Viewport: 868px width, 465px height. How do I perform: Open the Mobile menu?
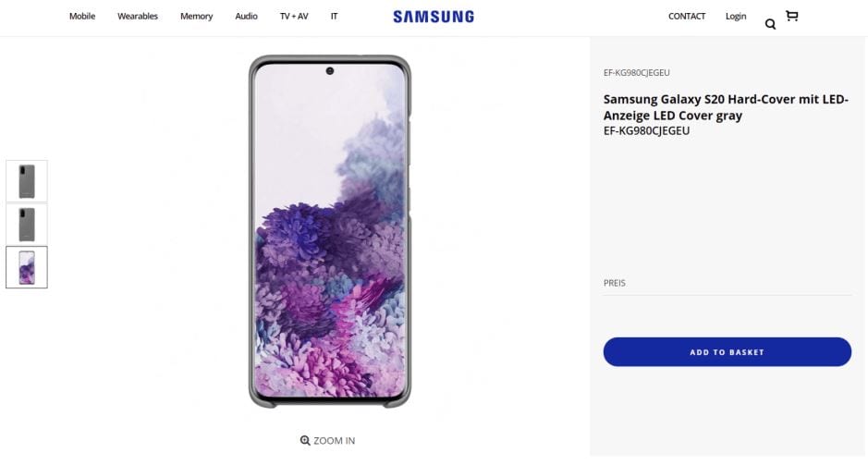tap(82, 16)
